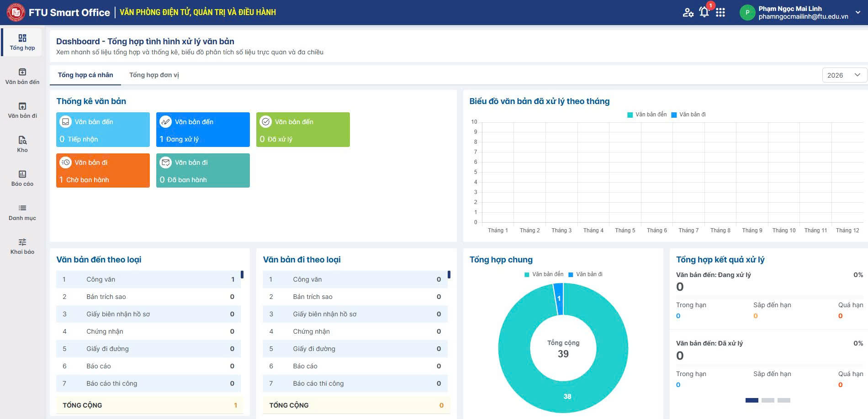Viewport: 868px width, 419px height.
Task: Open Báo cáo sidebar section
Action: (x=22, y=178)
